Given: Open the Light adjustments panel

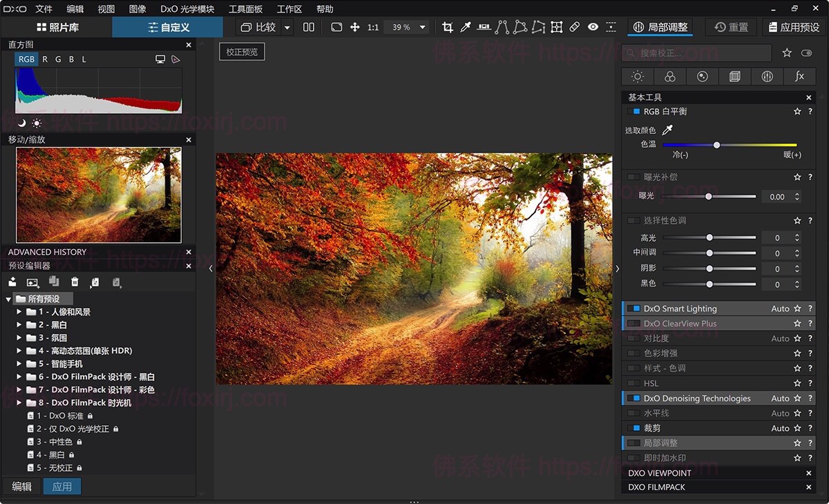Looking at the screenshot, I should point(637,76).
